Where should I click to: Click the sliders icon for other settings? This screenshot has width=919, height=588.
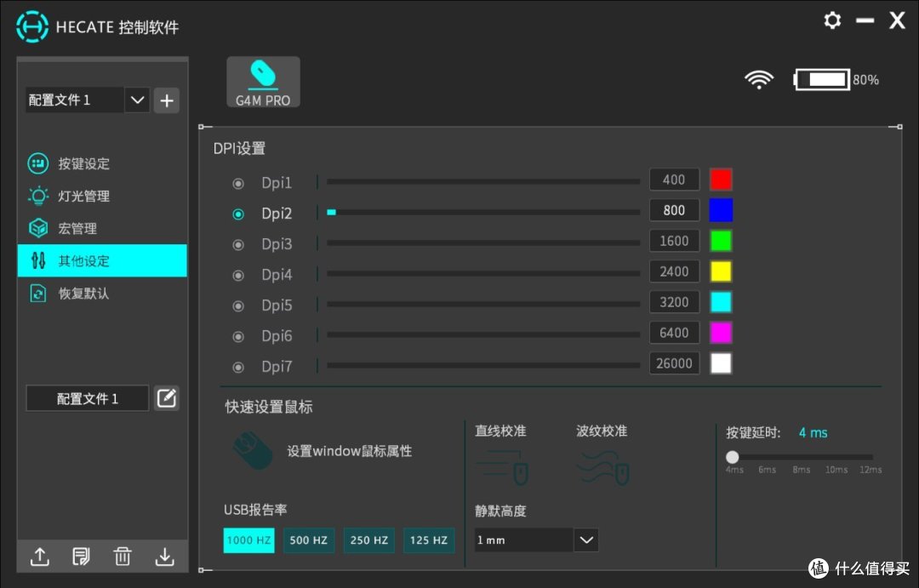click(38, 260)
